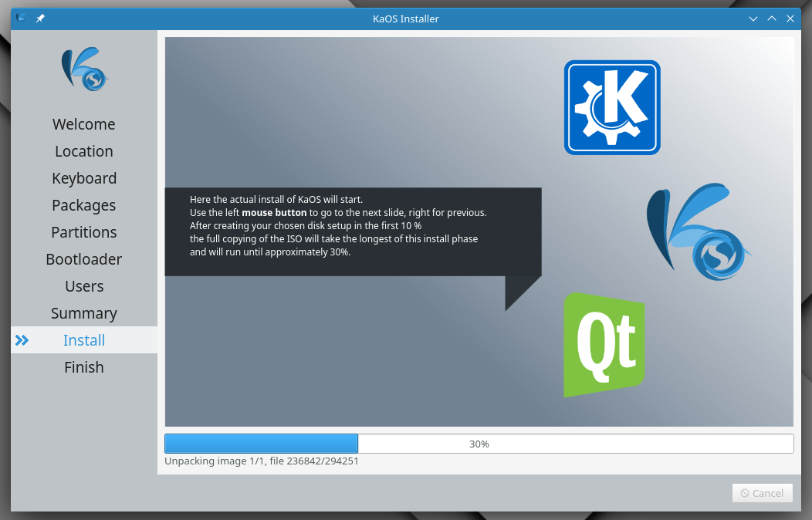
Task: Select the Install step
Action: [84, 340]
